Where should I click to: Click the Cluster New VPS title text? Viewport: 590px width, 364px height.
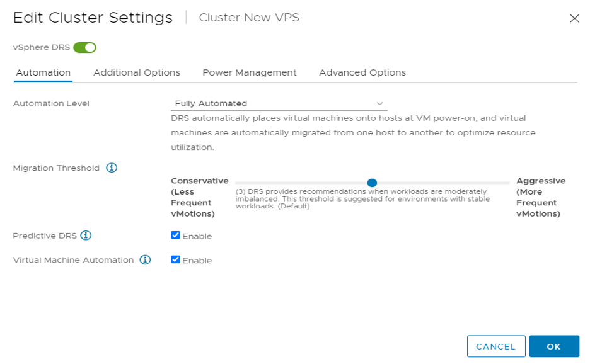(x=249, y=18)
